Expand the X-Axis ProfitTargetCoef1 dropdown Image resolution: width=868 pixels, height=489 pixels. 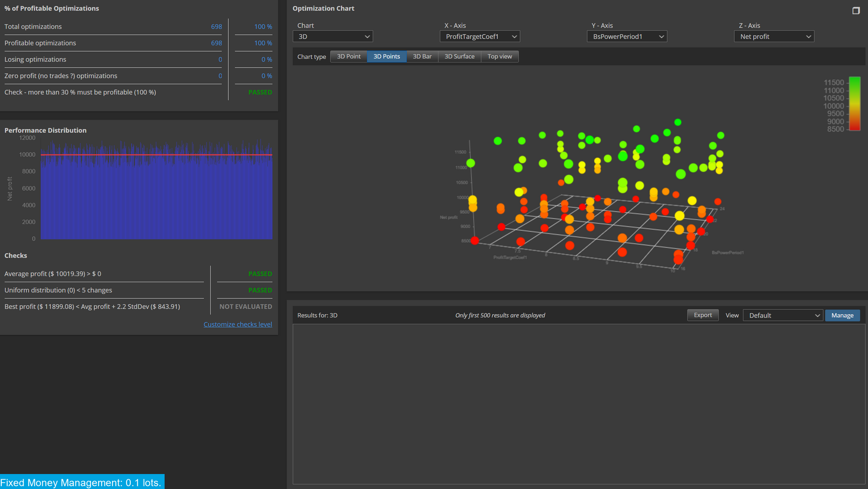[480, 37]
